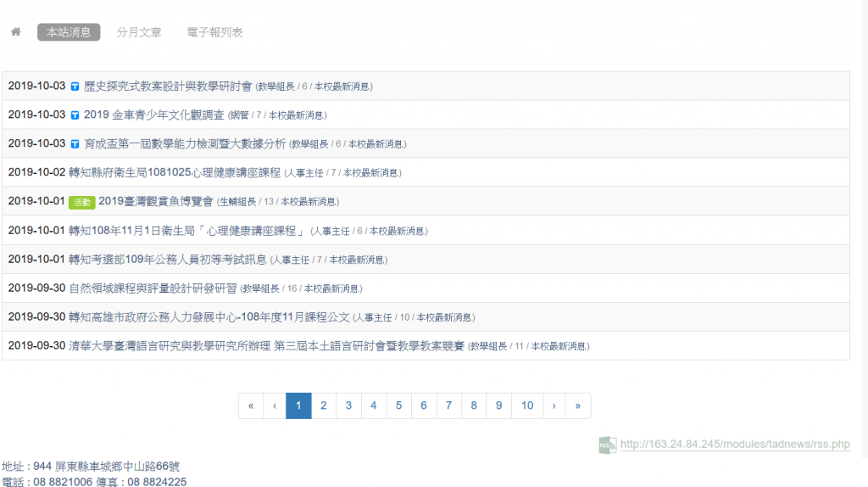Open the RSS feed URL link

click(735, 444)
